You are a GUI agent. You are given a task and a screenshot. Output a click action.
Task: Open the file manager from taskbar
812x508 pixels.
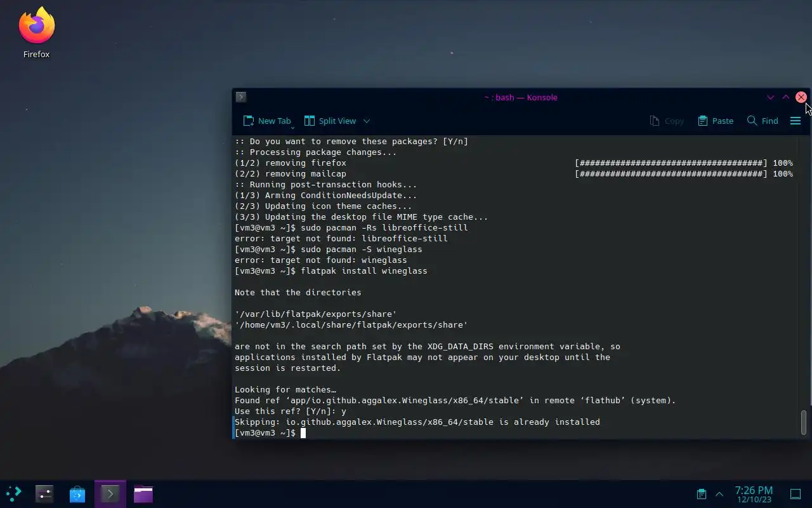coord(143,494)
